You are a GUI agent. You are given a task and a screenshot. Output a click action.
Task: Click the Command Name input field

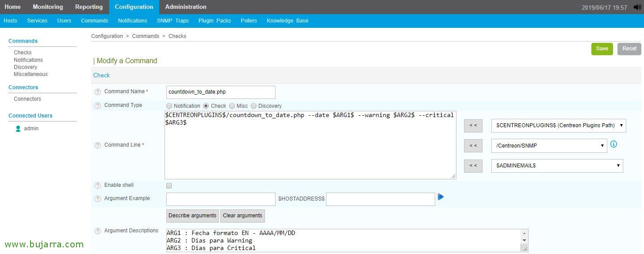(221, 92)
